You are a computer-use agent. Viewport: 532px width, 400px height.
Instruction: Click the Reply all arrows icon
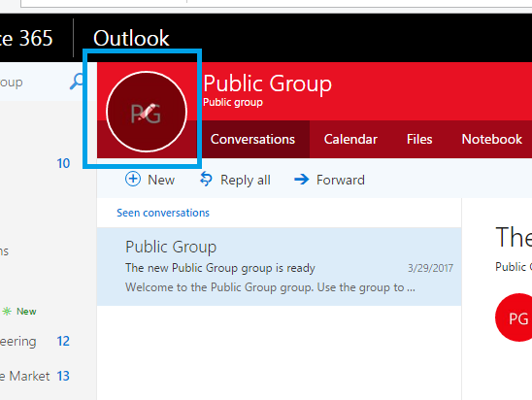point(206,179)
